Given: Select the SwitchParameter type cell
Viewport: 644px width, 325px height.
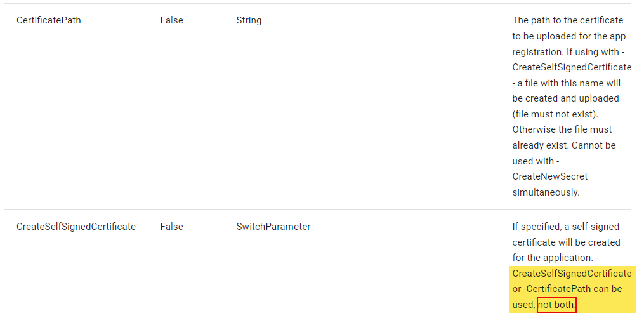Looking at the screenshot, I should [273, 227].
